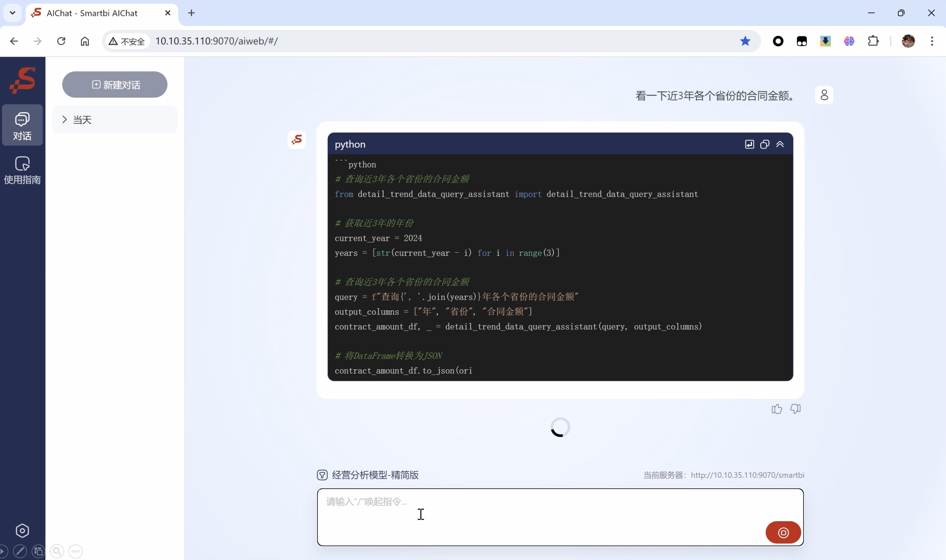Open a new browser tab
946x560 pixels.
[x=192, y=13]
